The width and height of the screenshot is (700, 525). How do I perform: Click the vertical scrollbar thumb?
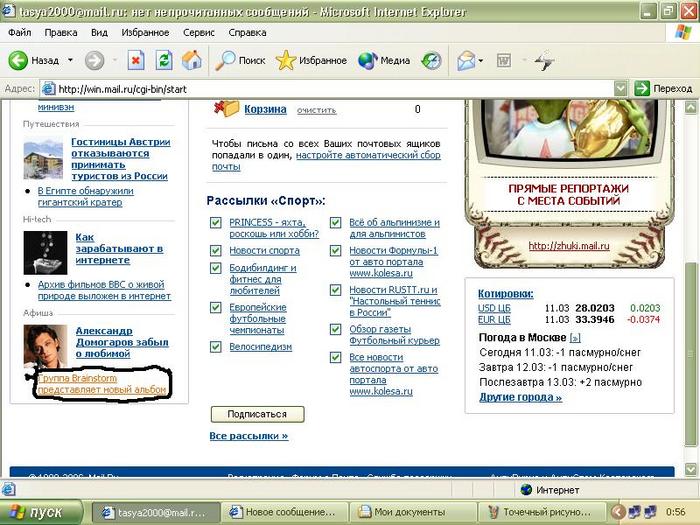click(691, 353)
